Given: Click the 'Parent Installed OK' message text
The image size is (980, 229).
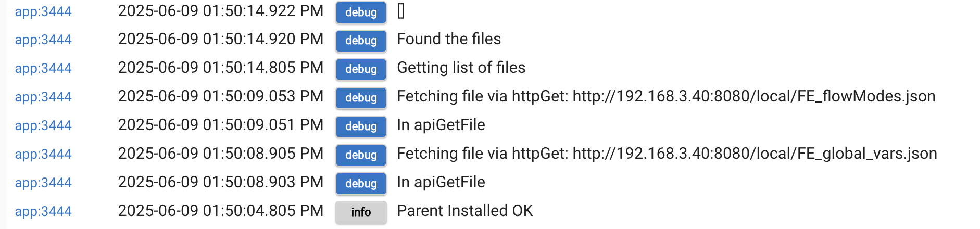Looking at the screenshot, I should [465, 211].
